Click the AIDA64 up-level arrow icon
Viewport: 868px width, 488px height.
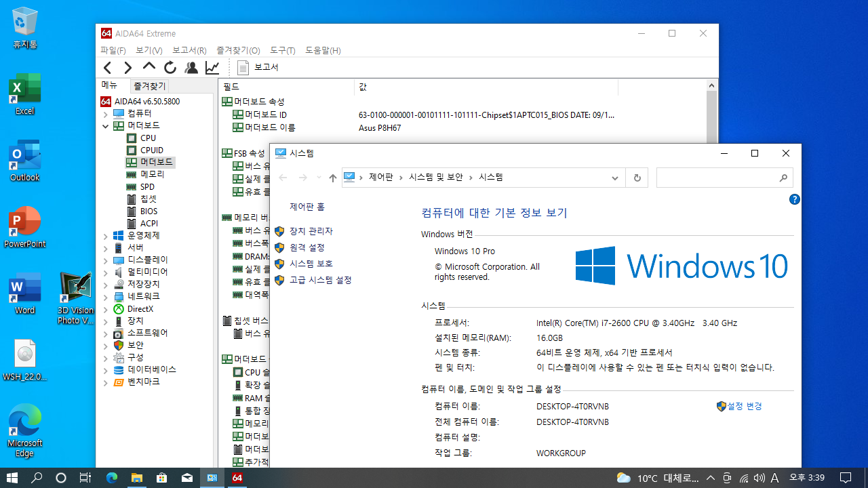tap(149, 66)
